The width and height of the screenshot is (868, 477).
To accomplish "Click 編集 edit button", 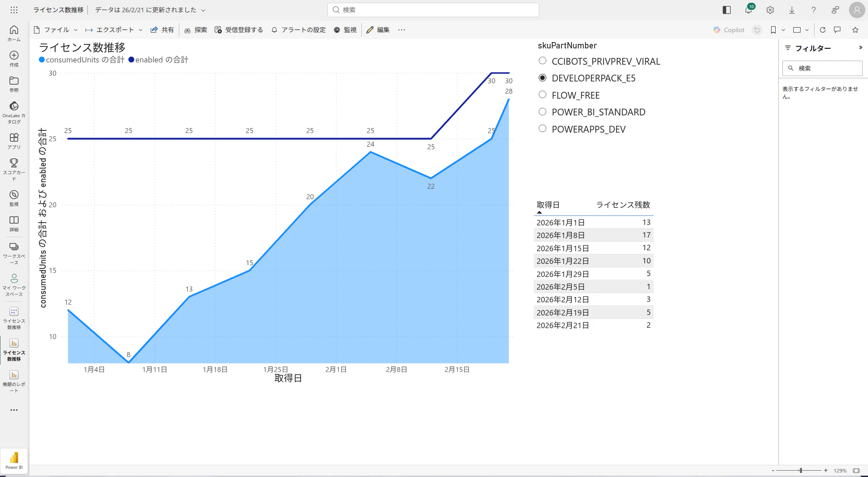I will [x=378, y=30].
